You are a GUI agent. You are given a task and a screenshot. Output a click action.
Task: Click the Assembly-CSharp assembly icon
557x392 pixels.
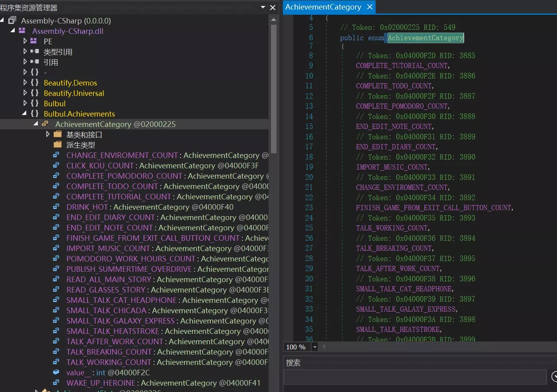(x=12, y=20)
